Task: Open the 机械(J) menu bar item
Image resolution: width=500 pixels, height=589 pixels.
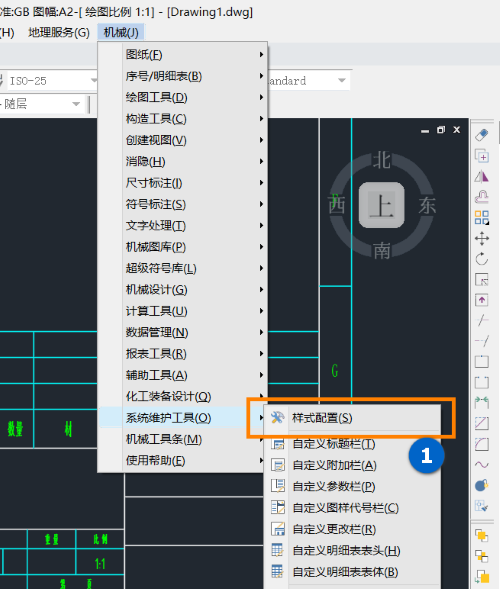Action: coord(121,33)
